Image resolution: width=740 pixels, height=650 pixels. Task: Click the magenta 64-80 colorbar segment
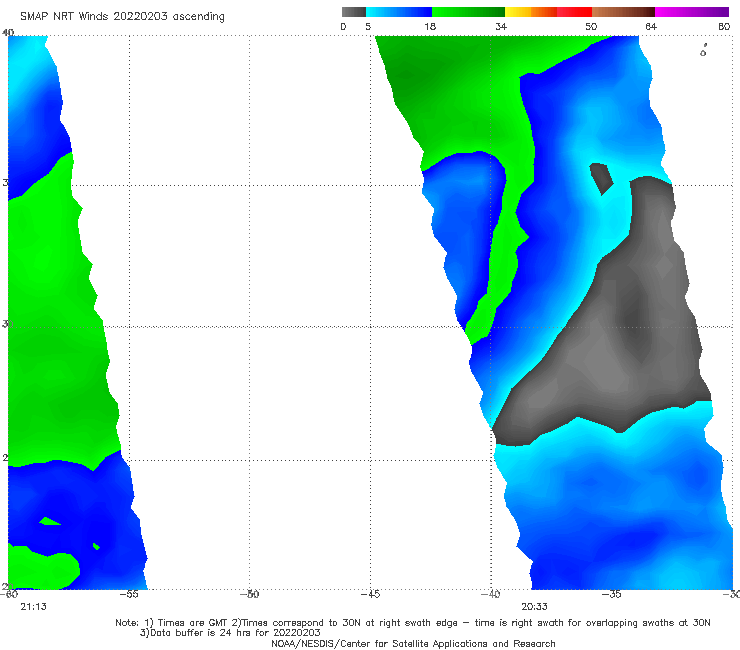click(x=692, y=12)
